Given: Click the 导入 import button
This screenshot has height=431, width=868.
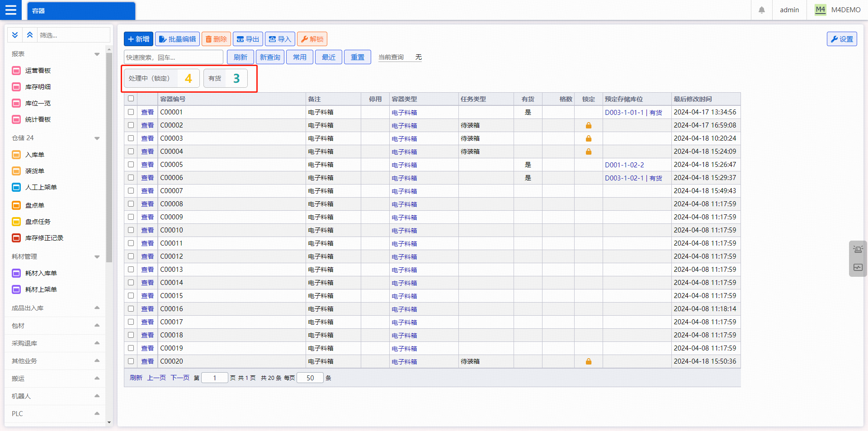Looking at the screenshot, I should pos(280,39).
